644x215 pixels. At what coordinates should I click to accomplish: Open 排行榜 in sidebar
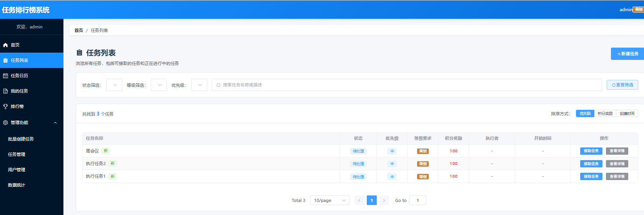[x=32, y=106]
